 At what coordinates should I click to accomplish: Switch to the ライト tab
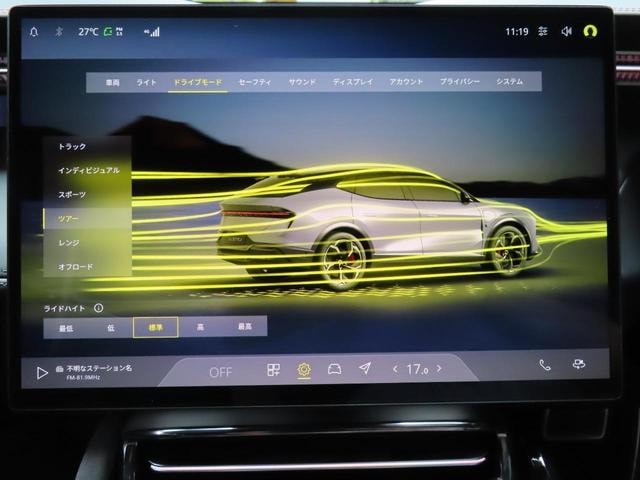point(146,82)
